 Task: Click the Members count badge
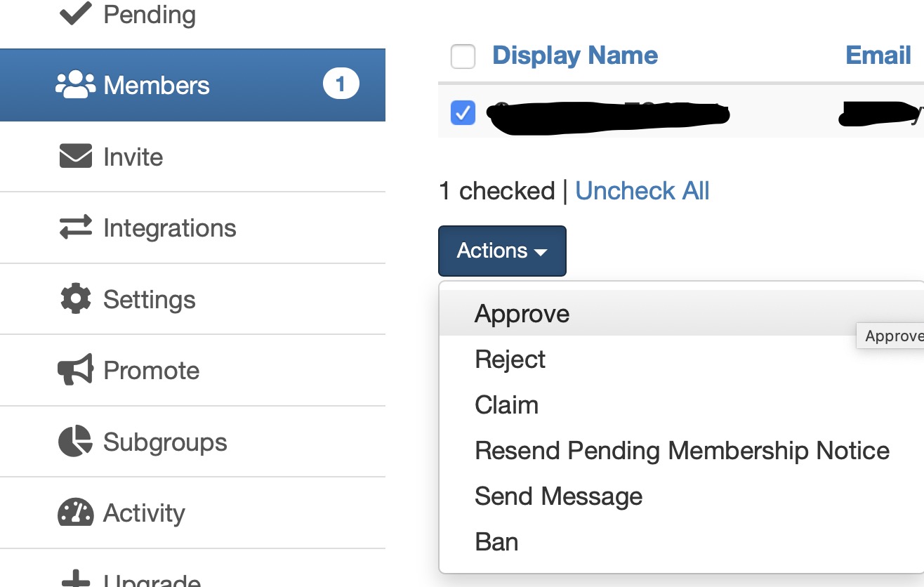[341, 82]
